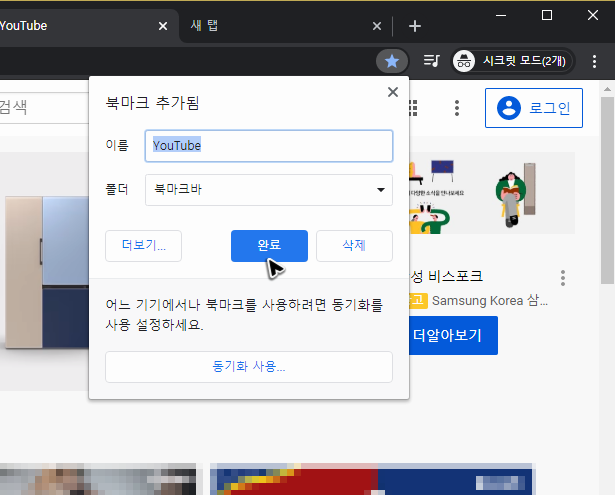Click the bookmark name field YouTube
The height and width of the screenshot is (495, 615).
[x=269, y=146]
